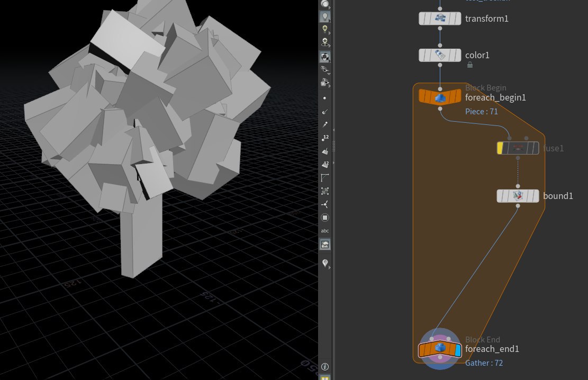588x380 pixels.
Task: Toggle the circular striped display icon
Action: 325,218
